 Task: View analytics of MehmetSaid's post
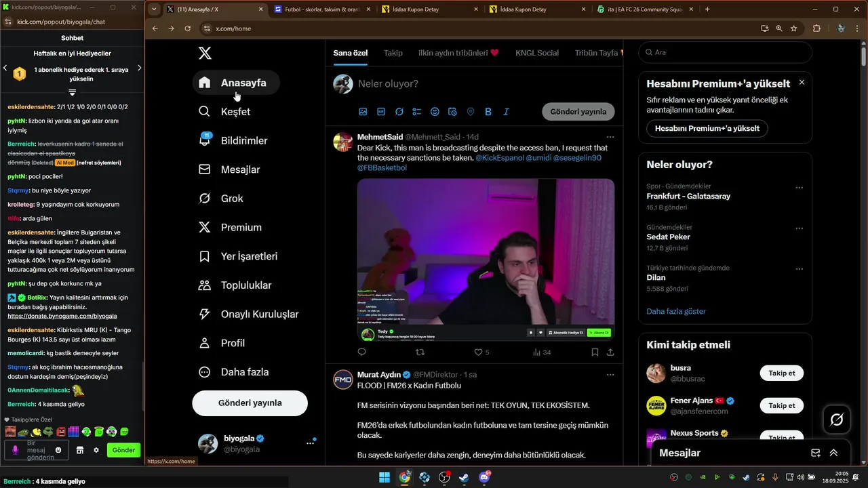[541, 352]
